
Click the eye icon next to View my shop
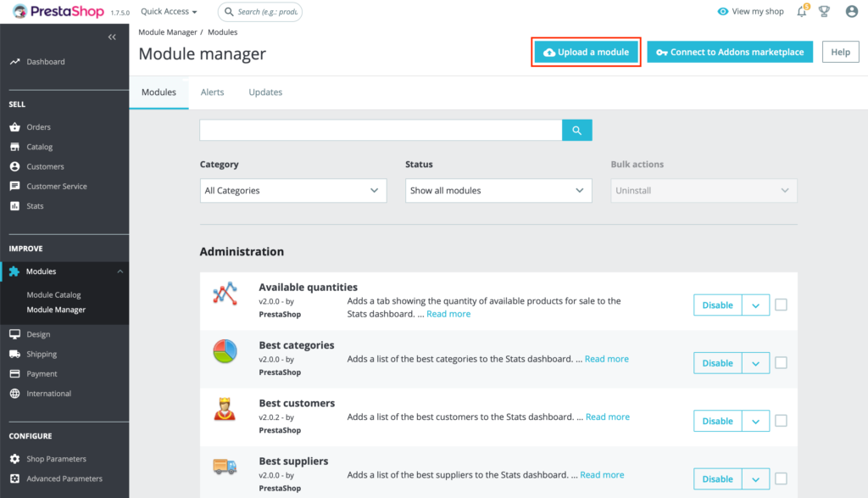722,12
